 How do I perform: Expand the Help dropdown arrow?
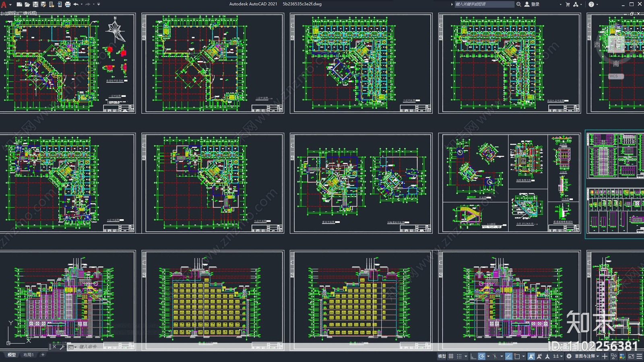597,4
